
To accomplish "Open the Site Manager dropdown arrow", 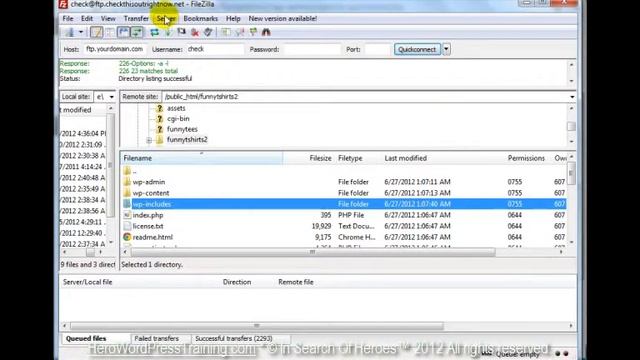I will tap(81, 32).
